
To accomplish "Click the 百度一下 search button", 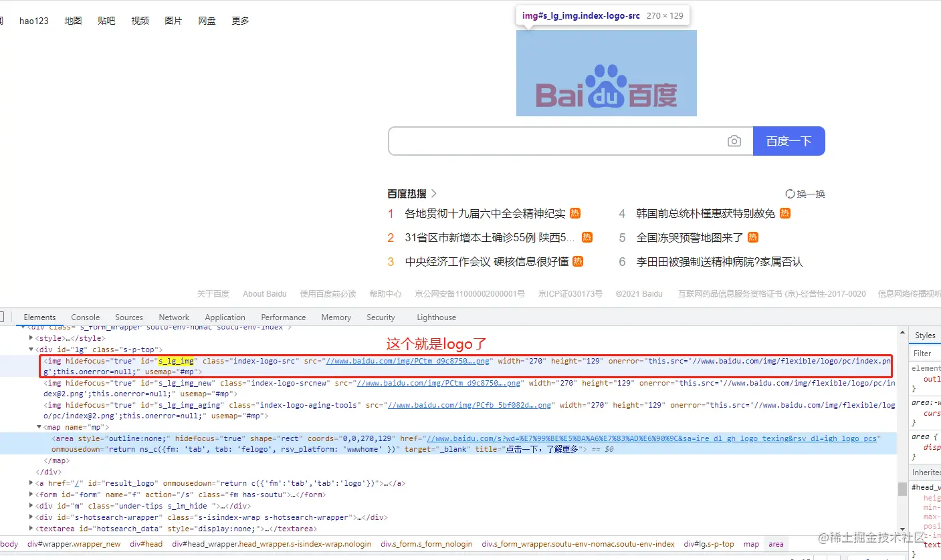I will tap(789, 141).
